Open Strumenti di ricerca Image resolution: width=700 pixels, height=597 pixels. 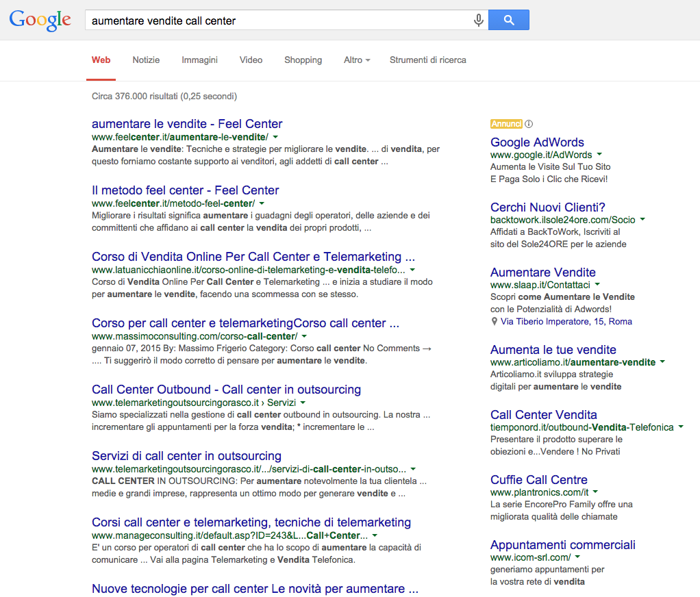[427, 60]
